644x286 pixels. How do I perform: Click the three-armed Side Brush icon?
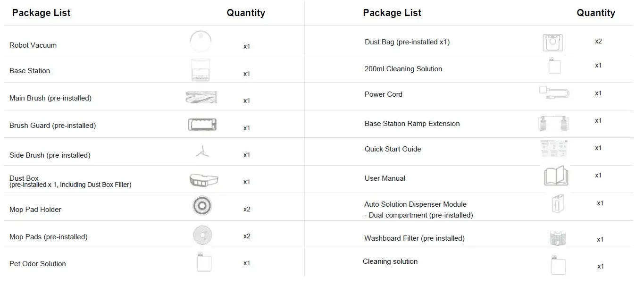[x=201, y=152]
